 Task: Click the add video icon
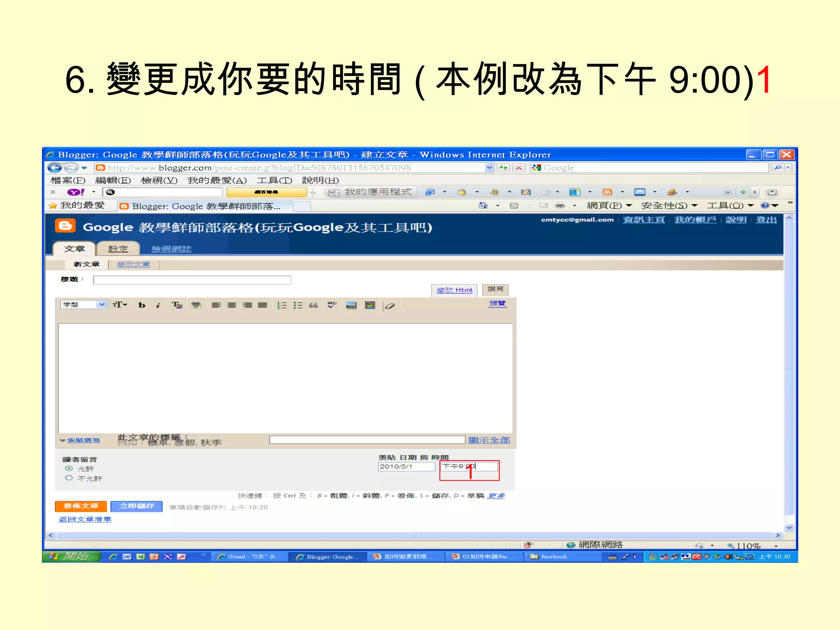point(370,305)
